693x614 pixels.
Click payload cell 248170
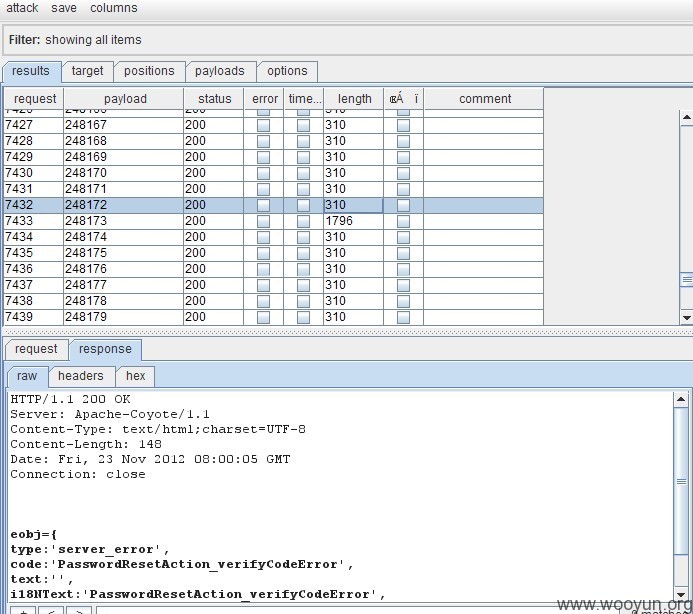point(124,173)
